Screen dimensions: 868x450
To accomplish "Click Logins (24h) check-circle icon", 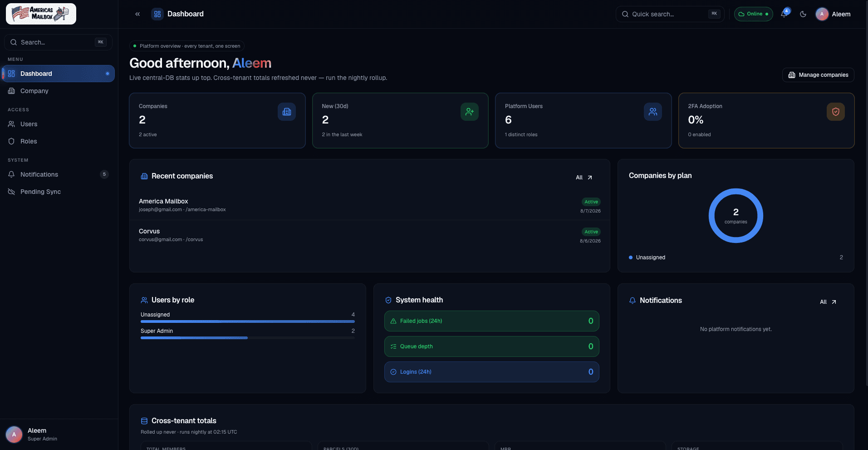I will (393, 372).
